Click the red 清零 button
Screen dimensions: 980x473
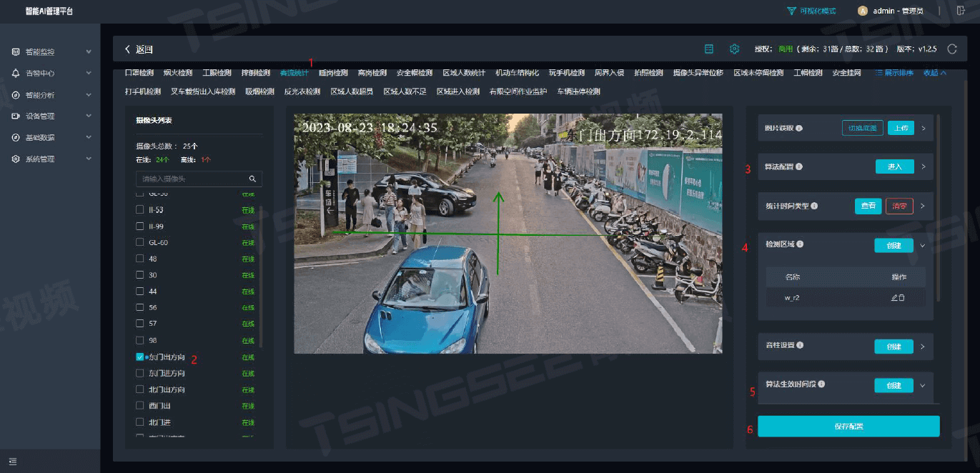(900, 206)
